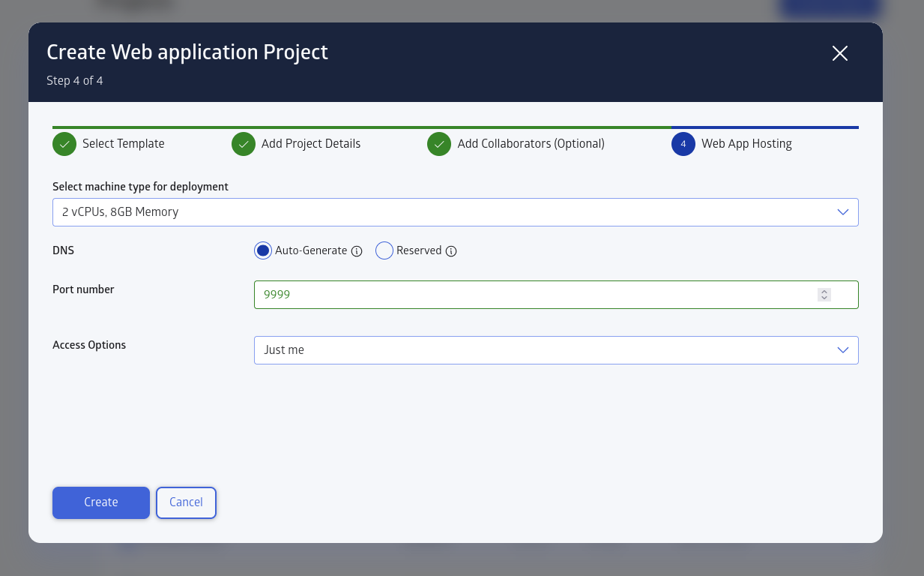Image resolution: width=924 pixels, height=576 pixels.
Task: Close the Create Web application Project dialog
Action: 840,53
